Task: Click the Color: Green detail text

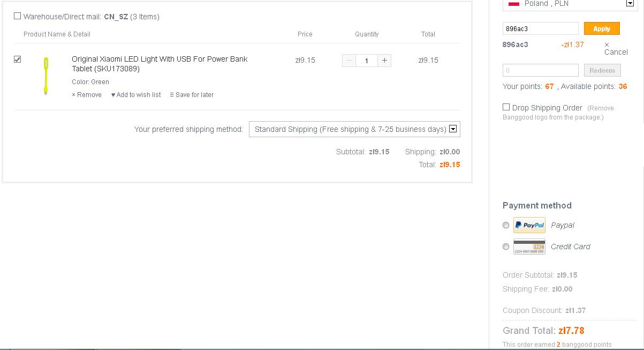Action: point(90,82)
